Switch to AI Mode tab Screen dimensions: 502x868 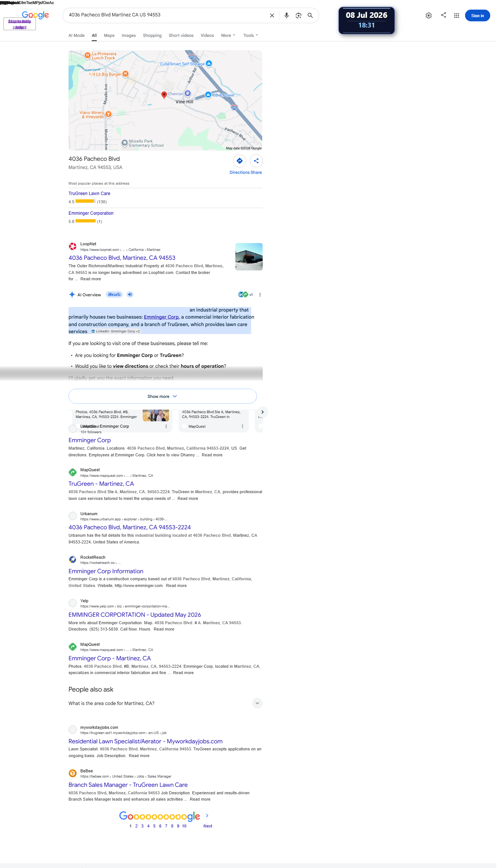(x=76, y=35)
